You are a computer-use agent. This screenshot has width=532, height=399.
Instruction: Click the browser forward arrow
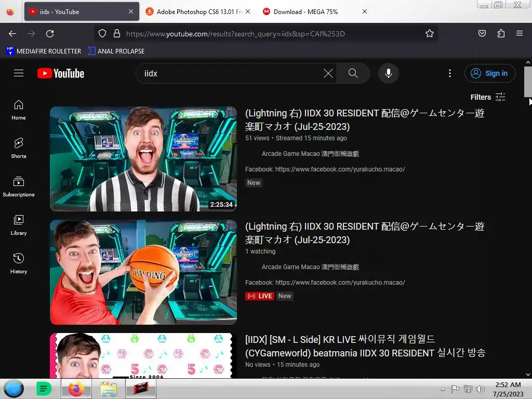[x=31, y=34]
